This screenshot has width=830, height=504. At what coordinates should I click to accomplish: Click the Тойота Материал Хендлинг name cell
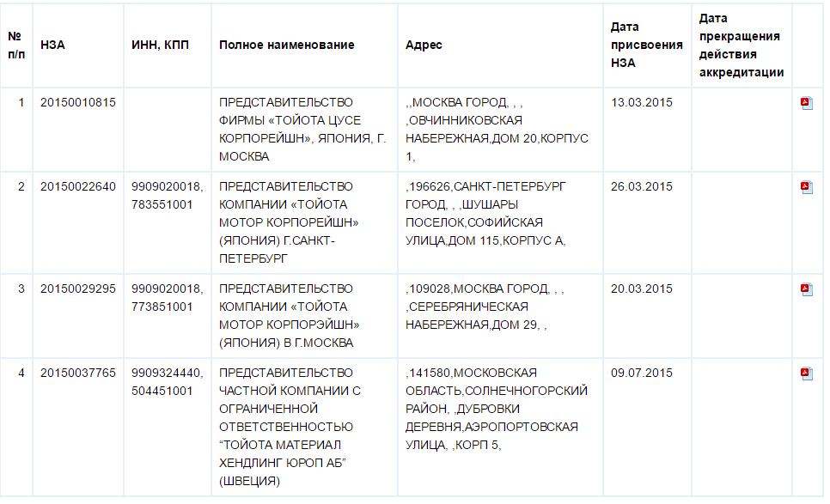click(303, 426)
